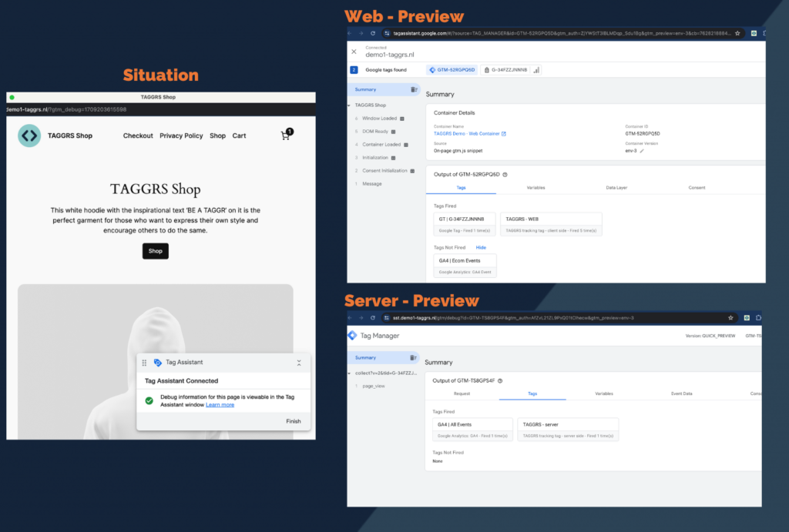
Task: Open the Privacy Policy menu item
Action: tap(181, 136)
